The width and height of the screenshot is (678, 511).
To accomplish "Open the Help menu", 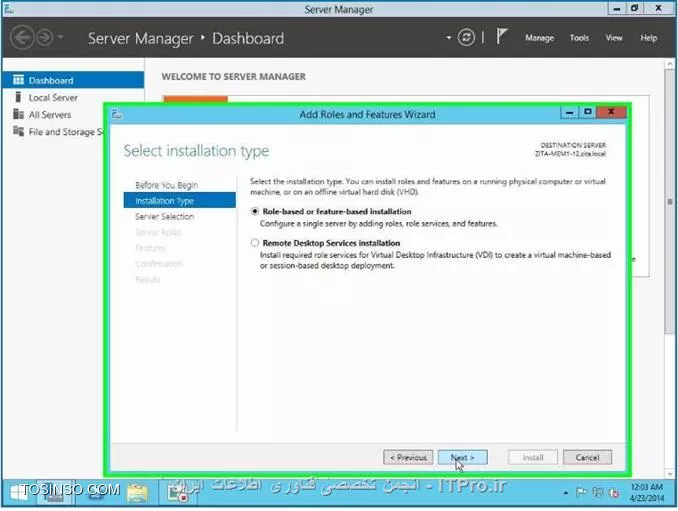I will (648, 38).
